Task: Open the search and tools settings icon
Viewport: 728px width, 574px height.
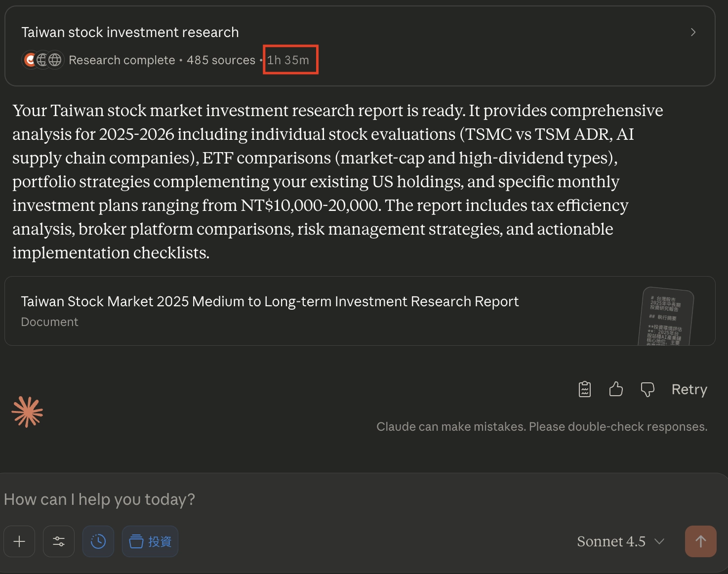Action: tap(59, 541)
